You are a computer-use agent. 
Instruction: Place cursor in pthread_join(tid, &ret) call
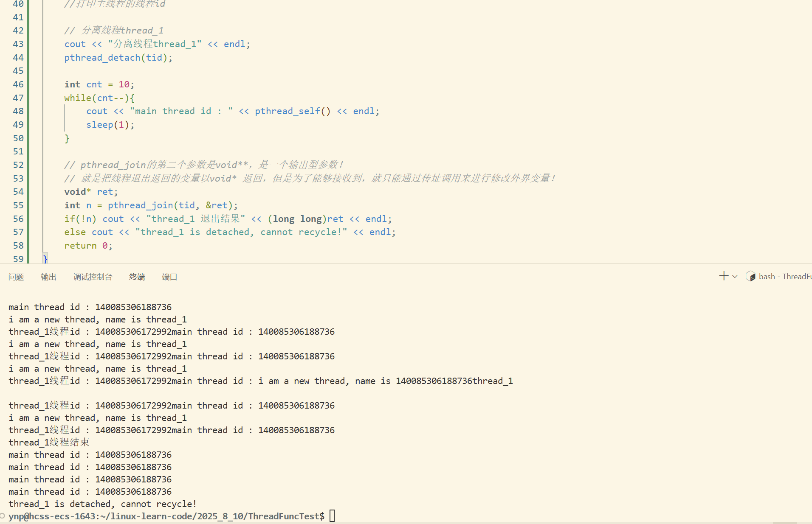[x=172, y=205]
